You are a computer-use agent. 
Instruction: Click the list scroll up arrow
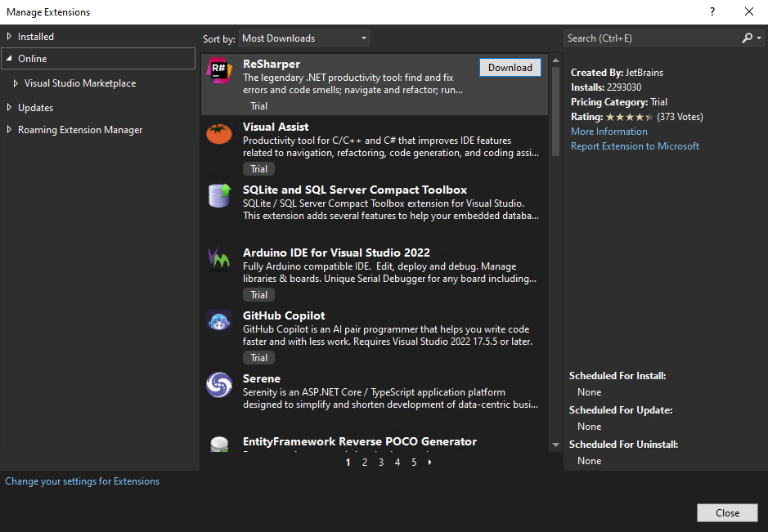click(555, 60)
